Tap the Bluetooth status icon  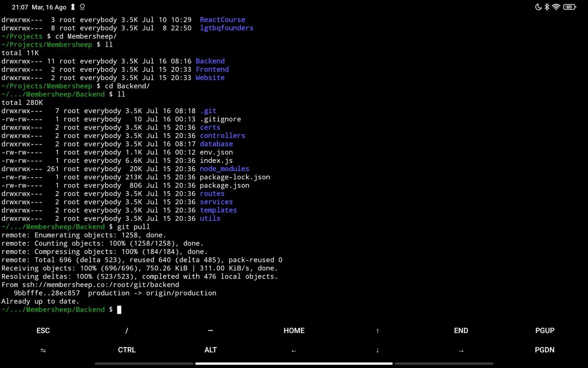[546, 6]
